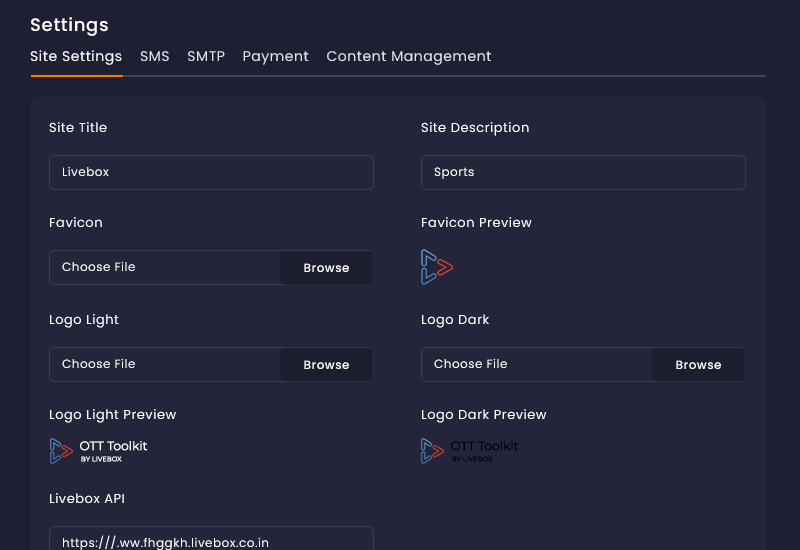Click the Settings page heading
The image size is (800, 550).
coord(69,25)
